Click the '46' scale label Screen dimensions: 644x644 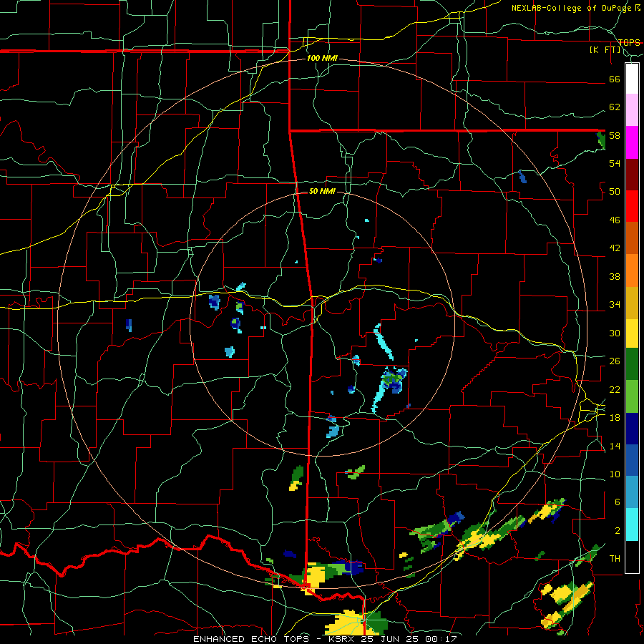tap(615, 220)
